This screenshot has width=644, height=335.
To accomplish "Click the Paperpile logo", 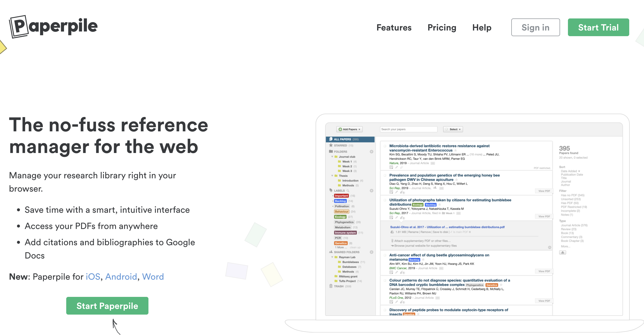I will coord(53,27).
